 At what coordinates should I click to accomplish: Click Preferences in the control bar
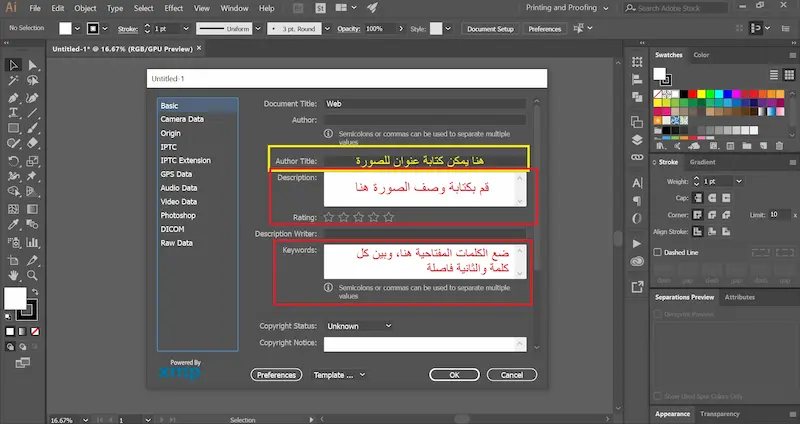[x=544, y=29]
